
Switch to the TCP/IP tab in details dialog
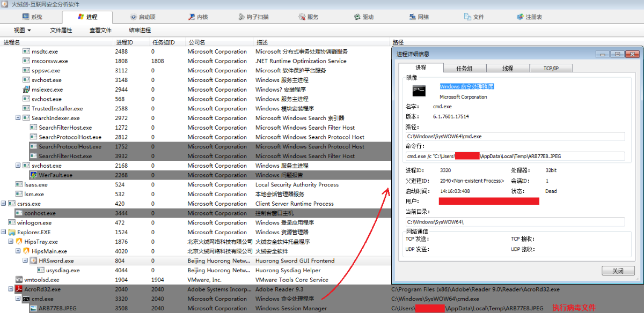click(551, 68)
